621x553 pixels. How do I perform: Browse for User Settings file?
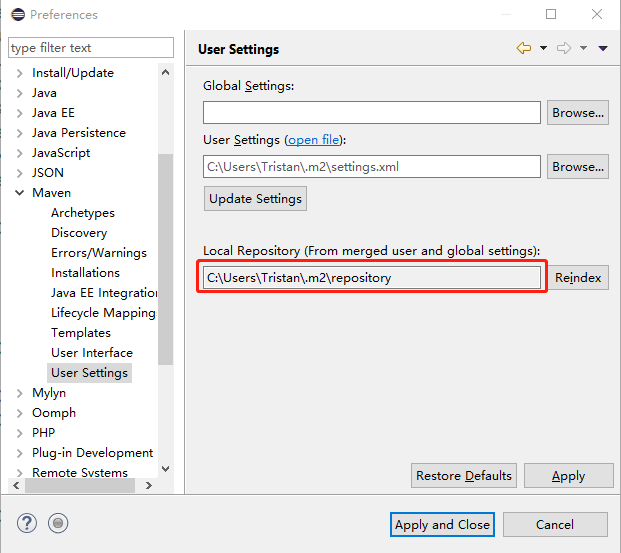click(x=578, y=167)
